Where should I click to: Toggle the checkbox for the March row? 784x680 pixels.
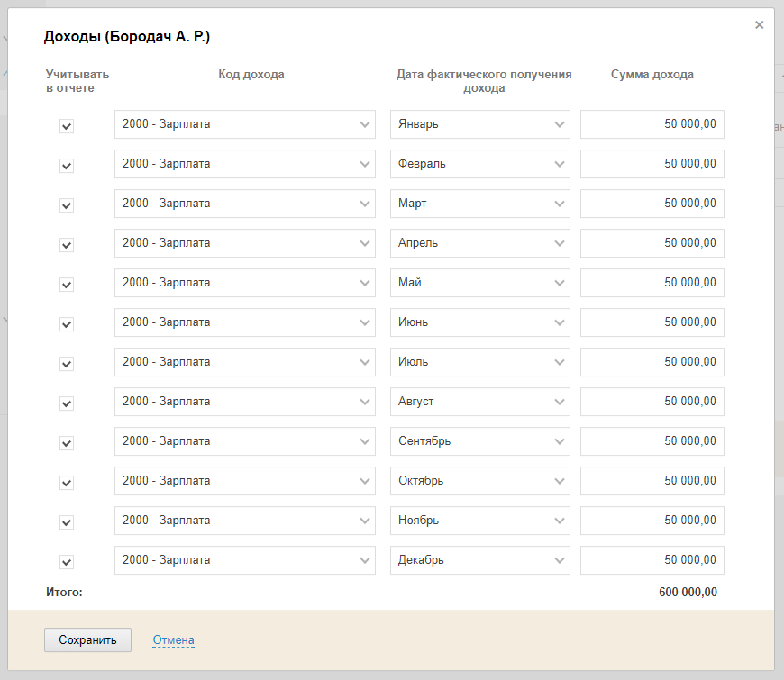tap(67, 205)
